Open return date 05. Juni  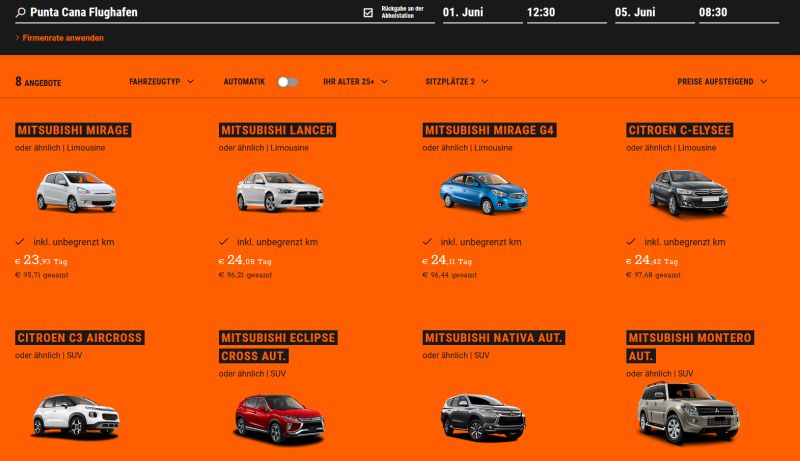point(655,12)
